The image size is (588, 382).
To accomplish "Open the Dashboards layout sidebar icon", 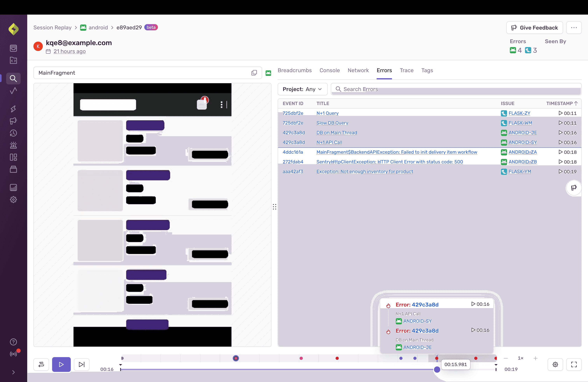I will pos(13,157).
